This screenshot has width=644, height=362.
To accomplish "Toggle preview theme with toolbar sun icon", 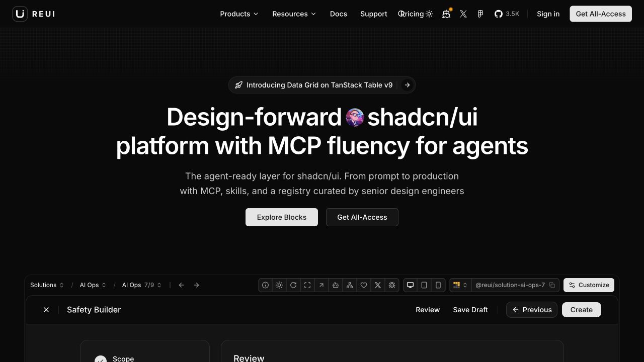I will click(279, 285).
